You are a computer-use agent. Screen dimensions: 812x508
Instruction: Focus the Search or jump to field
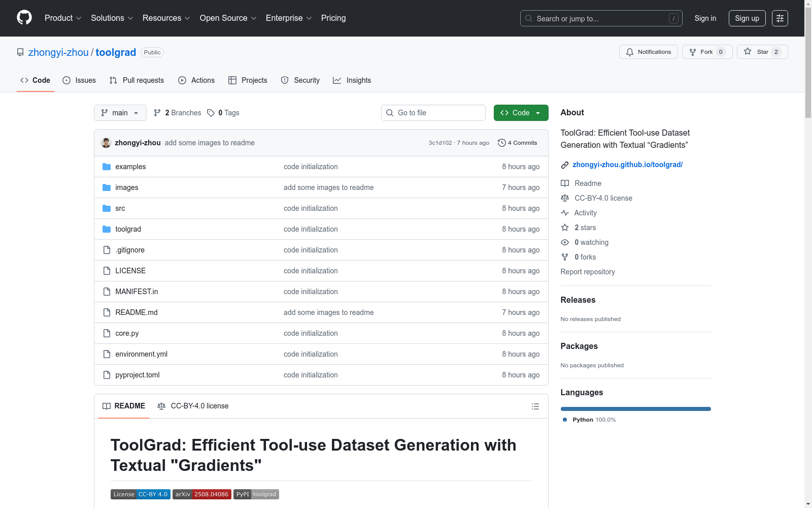pos(601,18)
